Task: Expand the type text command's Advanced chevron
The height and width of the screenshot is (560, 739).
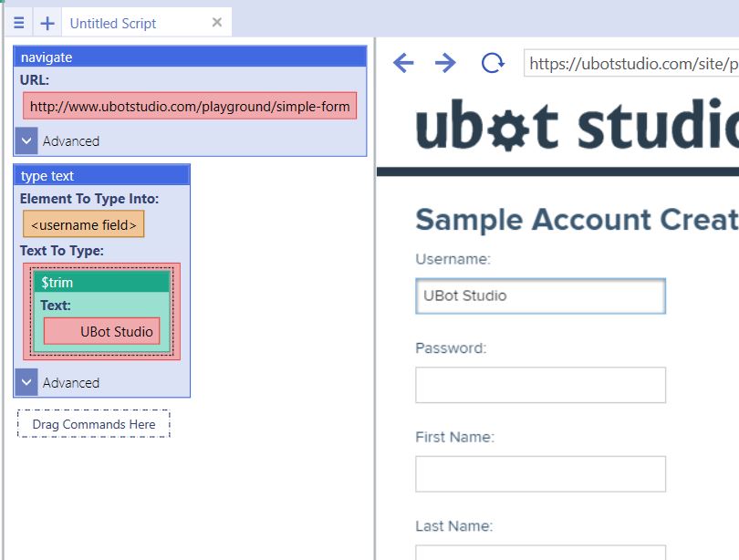Action: 26,382
